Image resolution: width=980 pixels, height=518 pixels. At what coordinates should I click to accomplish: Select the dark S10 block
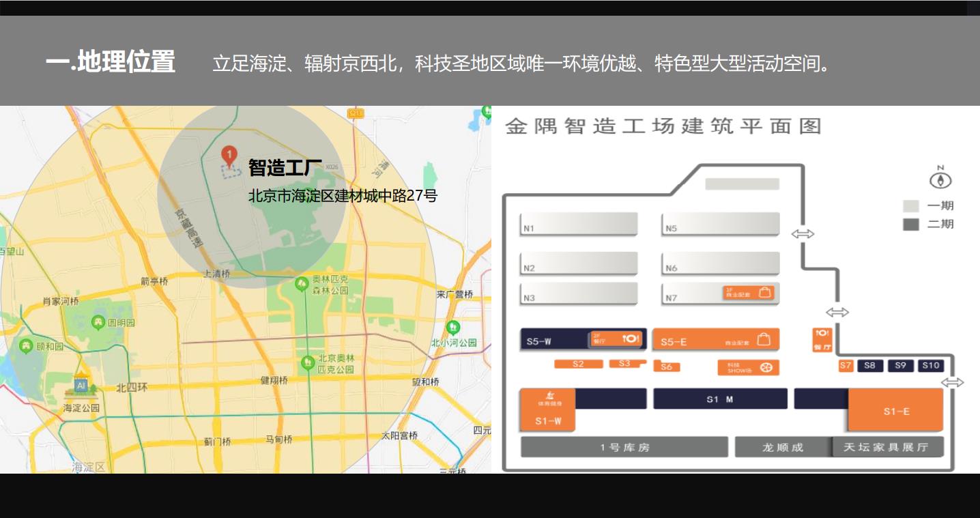[931, 366]
